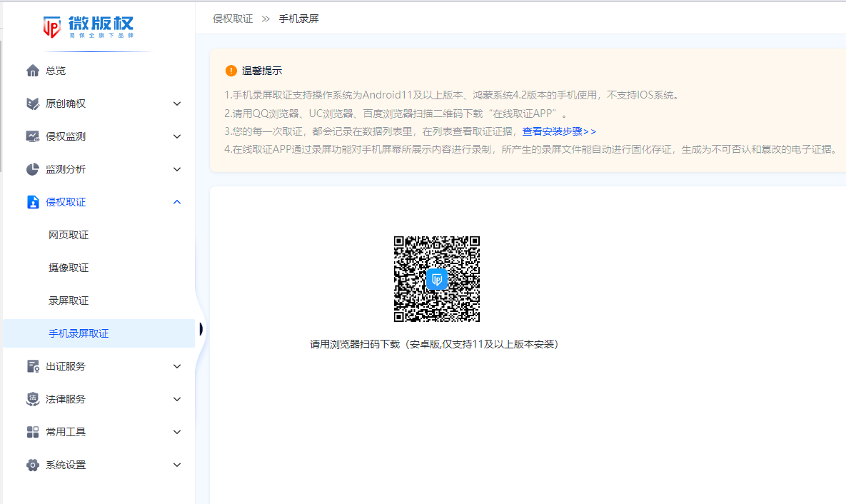This screenshot has height=504, width=846.
Task: Click the 侵权取证 breadcrumb link
Action: [233, 19]
